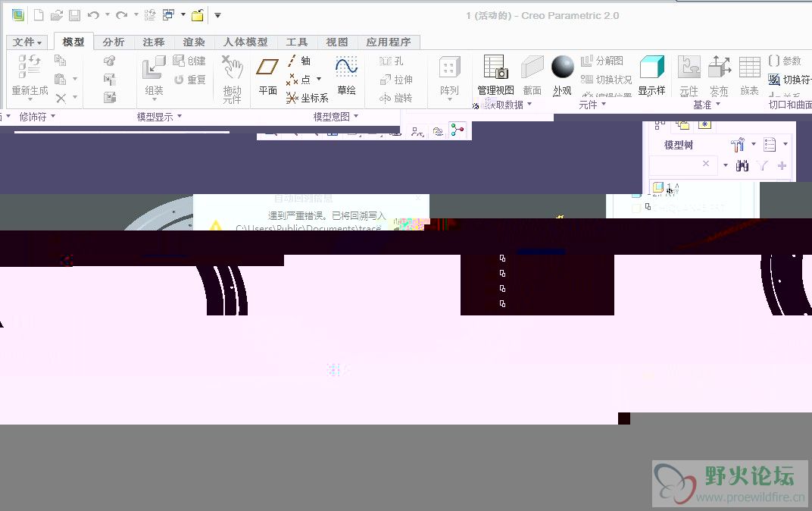Click the Paste clipboard icon in the ribbon
This screenshot has height=511, width=812.
click(x=60, y=79)
